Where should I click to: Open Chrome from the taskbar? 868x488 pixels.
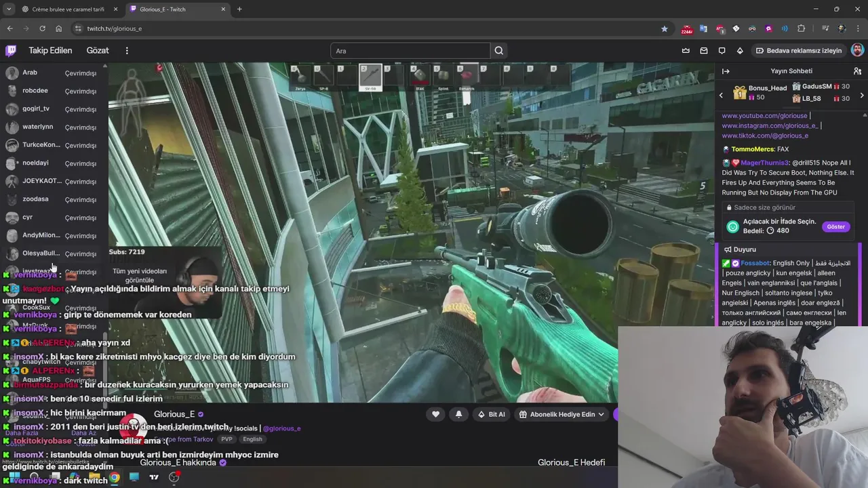115,477
